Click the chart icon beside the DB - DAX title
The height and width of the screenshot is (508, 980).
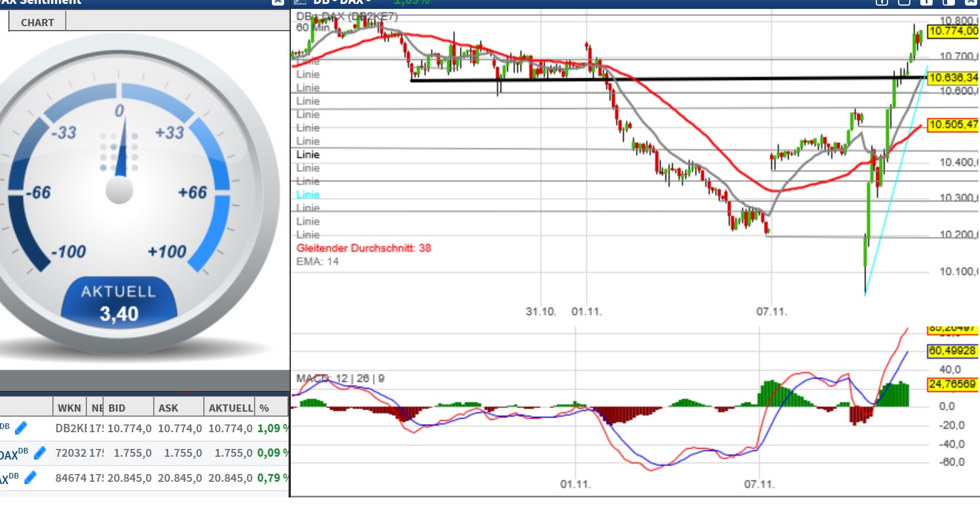(301, 3)
